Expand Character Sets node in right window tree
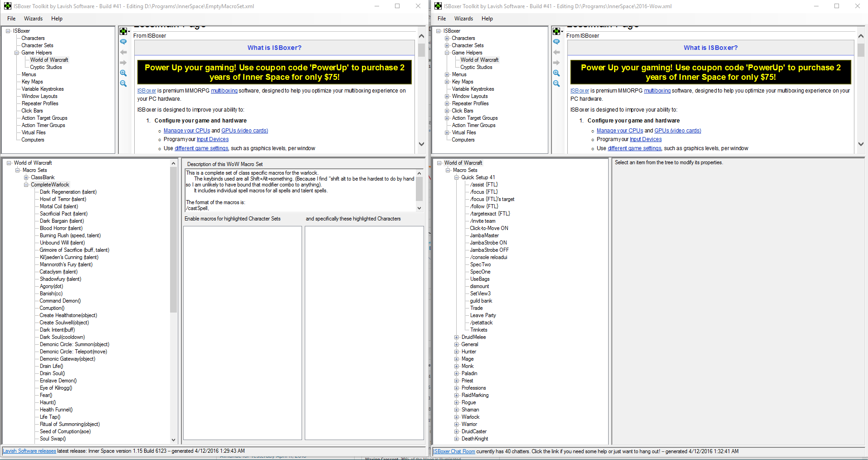 447,45
